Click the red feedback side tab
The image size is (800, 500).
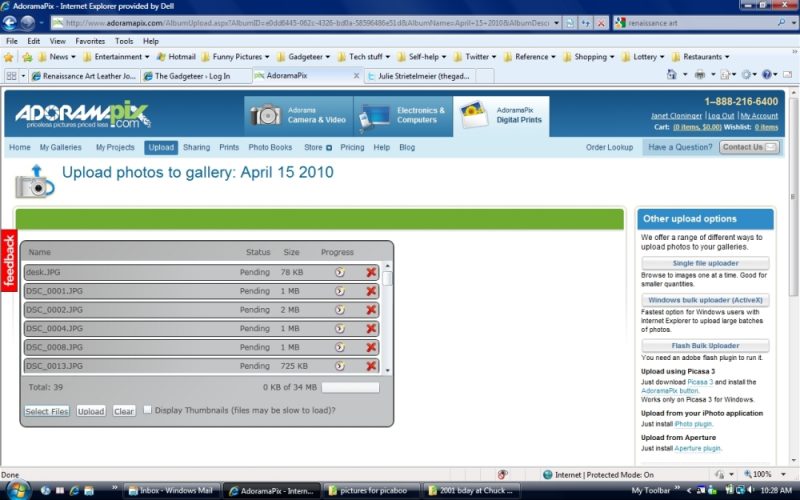click(x=9, y=259)
